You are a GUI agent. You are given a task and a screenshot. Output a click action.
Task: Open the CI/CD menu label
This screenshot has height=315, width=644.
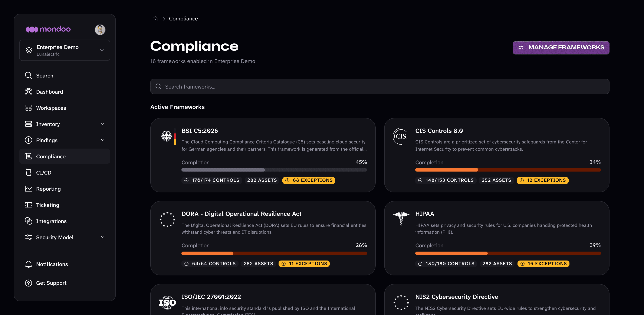click(44, 173)
